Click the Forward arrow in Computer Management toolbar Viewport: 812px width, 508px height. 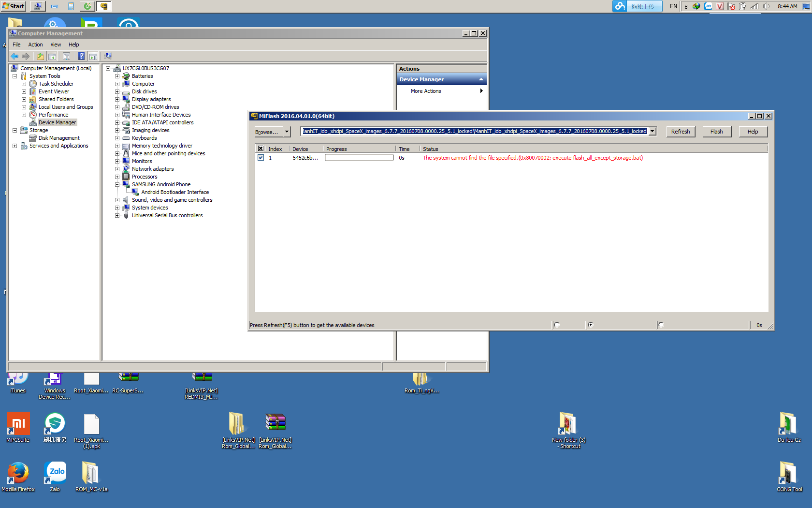26,56
